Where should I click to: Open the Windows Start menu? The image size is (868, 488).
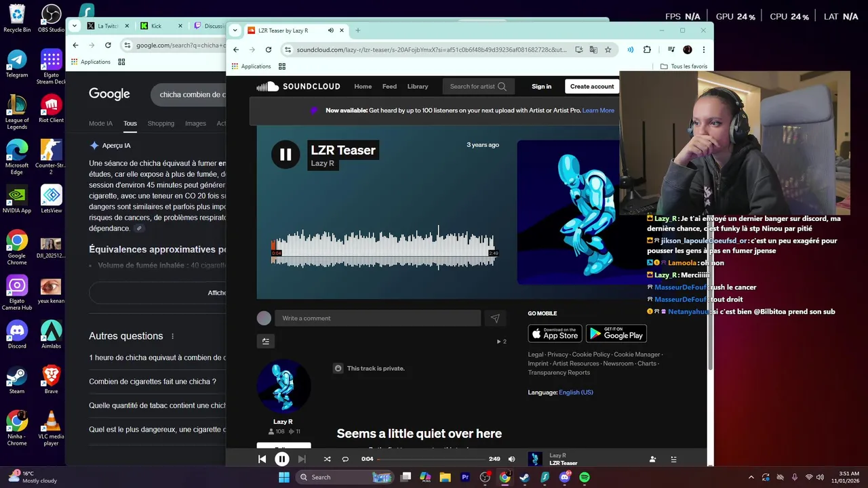coord(284,477)
